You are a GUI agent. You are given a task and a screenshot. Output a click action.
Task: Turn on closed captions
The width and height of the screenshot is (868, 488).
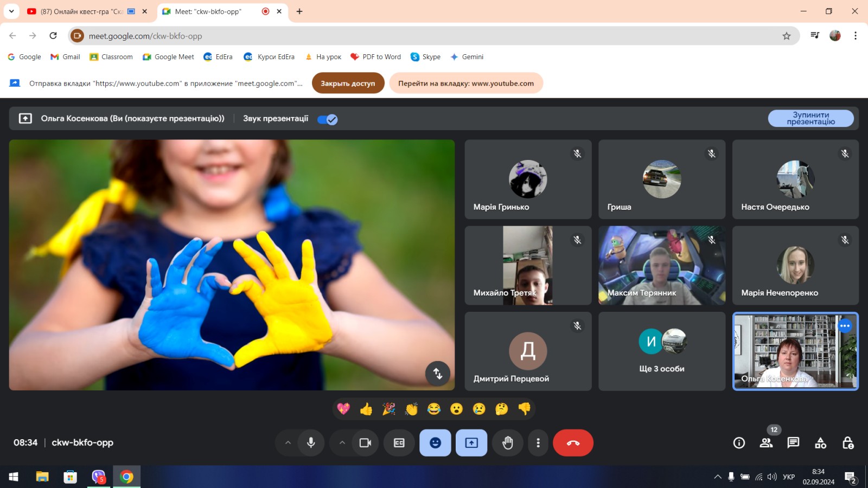click(399, 443)
